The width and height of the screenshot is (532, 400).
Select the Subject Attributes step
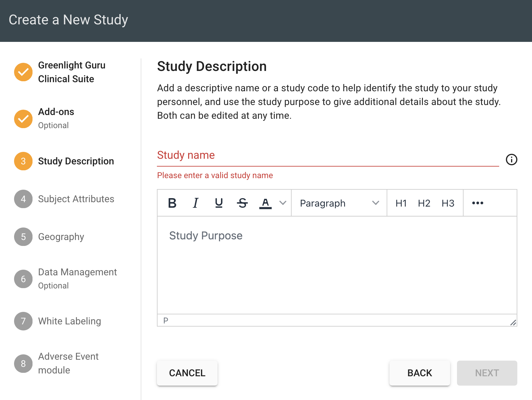[x=76, y=199]
